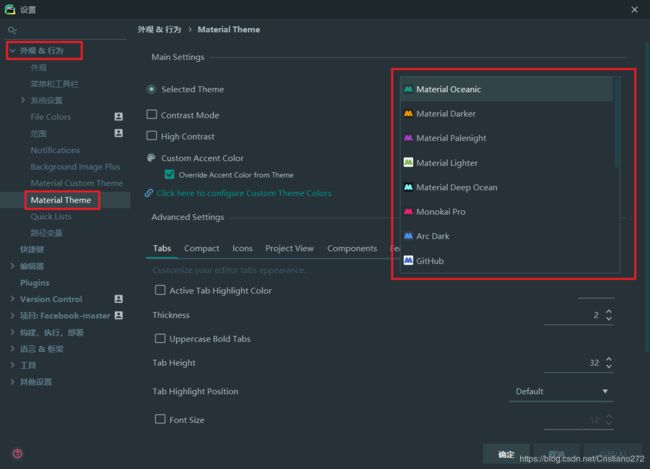Click the configure Custom Theme Colors link

(244, 193)
